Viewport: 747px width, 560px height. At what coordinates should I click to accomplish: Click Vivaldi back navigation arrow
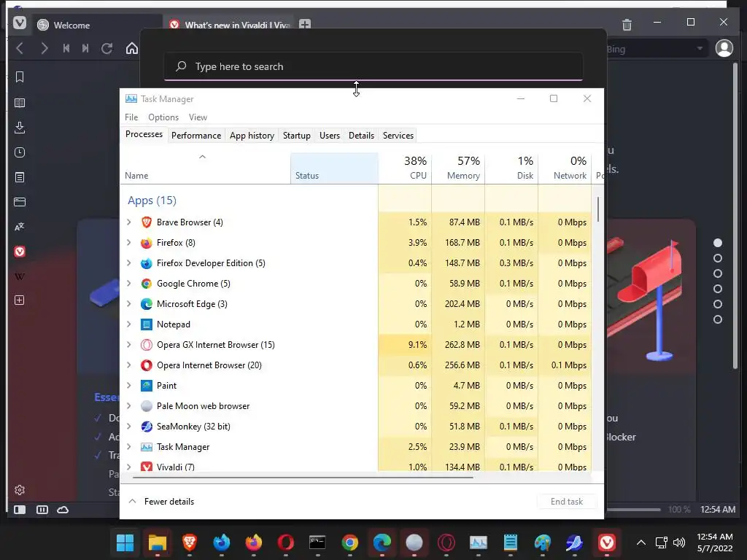point(20,48)
